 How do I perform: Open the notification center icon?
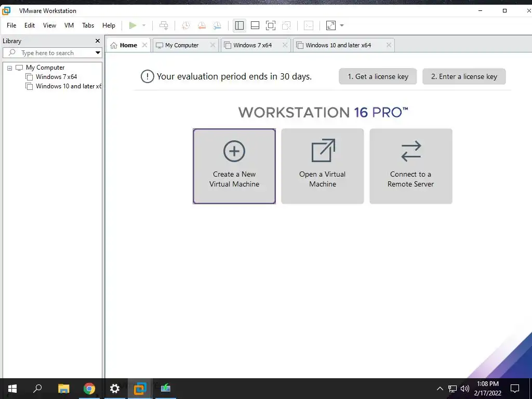coord(515,389)
